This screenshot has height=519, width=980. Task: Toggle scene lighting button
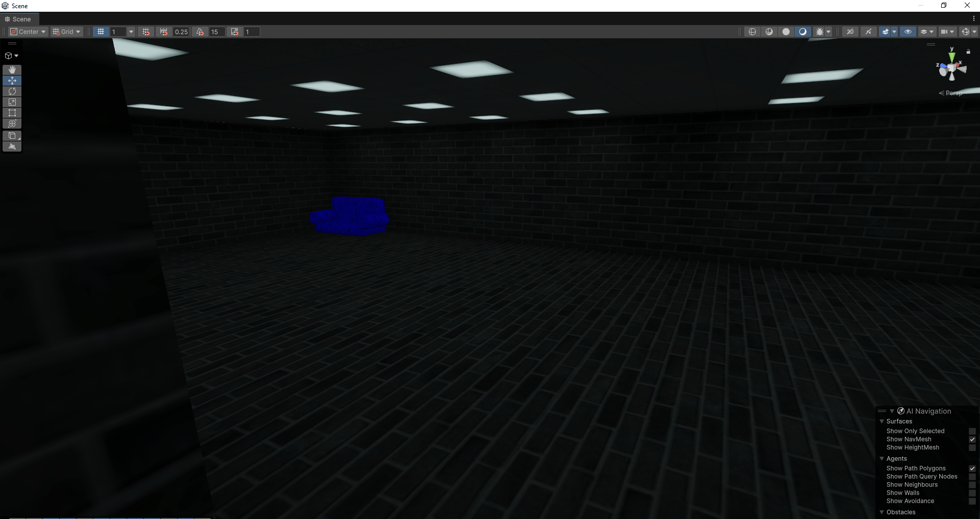point(868,32)
